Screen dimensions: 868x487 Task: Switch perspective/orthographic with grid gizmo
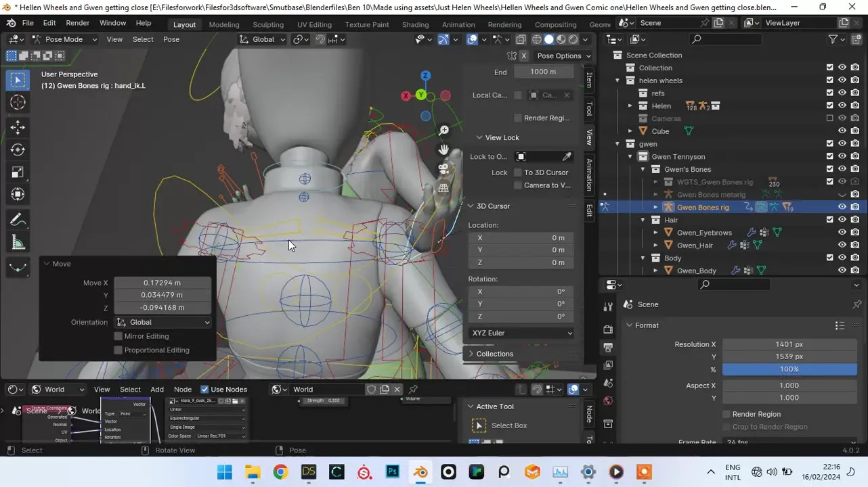coord(443,189)
